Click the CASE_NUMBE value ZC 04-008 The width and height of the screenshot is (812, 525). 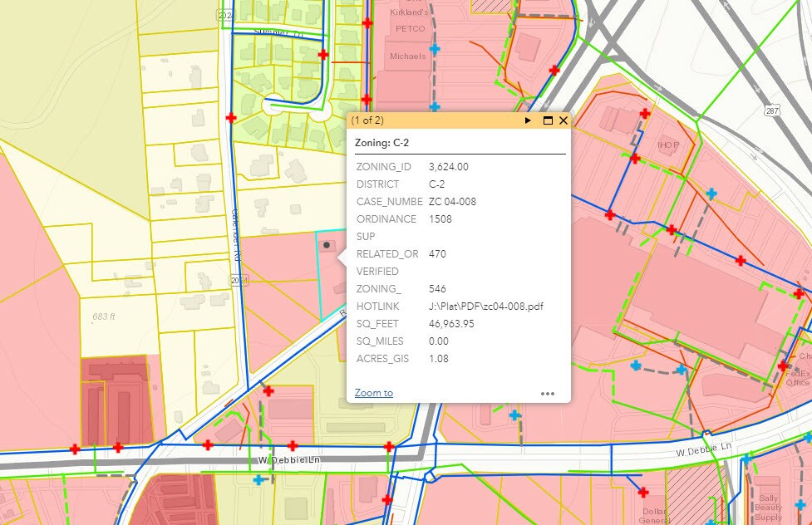452,202
